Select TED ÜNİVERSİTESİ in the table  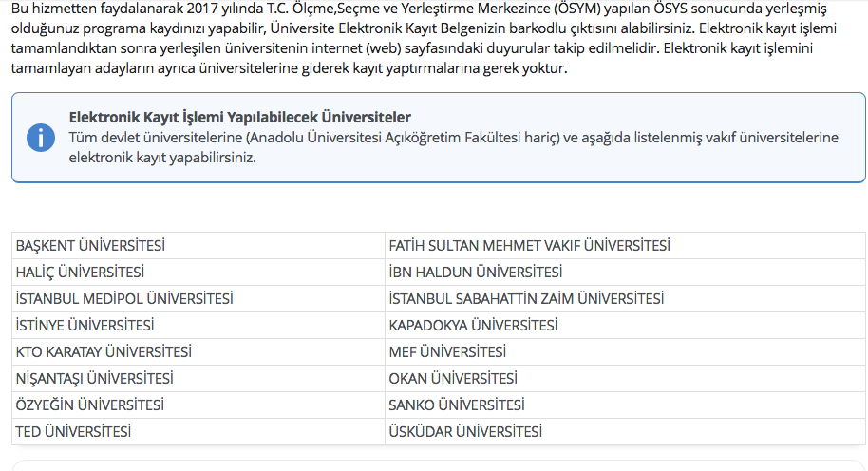tap(198, 431)
